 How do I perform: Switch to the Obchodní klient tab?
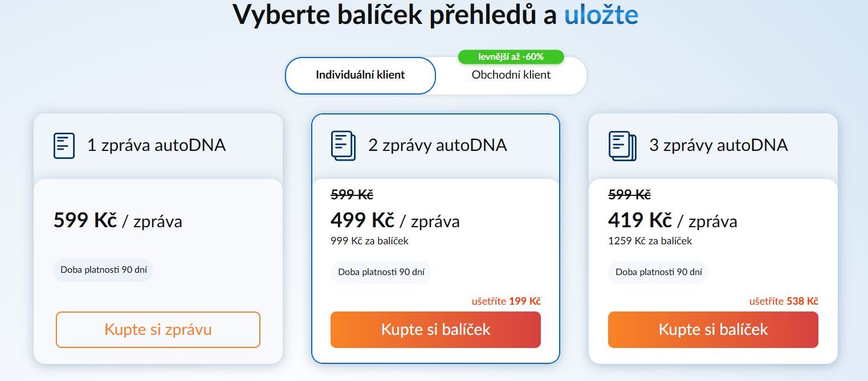point(511,75)
